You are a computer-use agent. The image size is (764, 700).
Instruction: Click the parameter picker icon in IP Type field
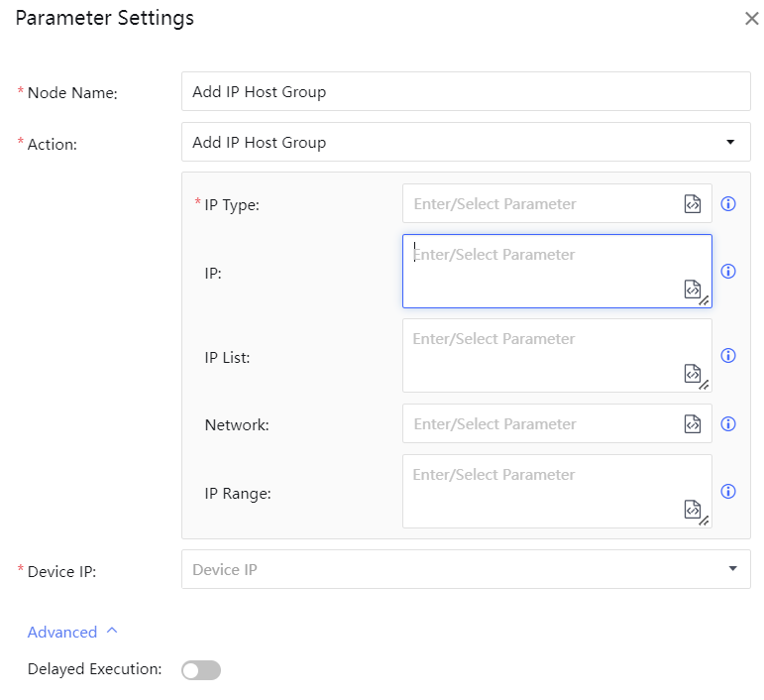(693, 204)
